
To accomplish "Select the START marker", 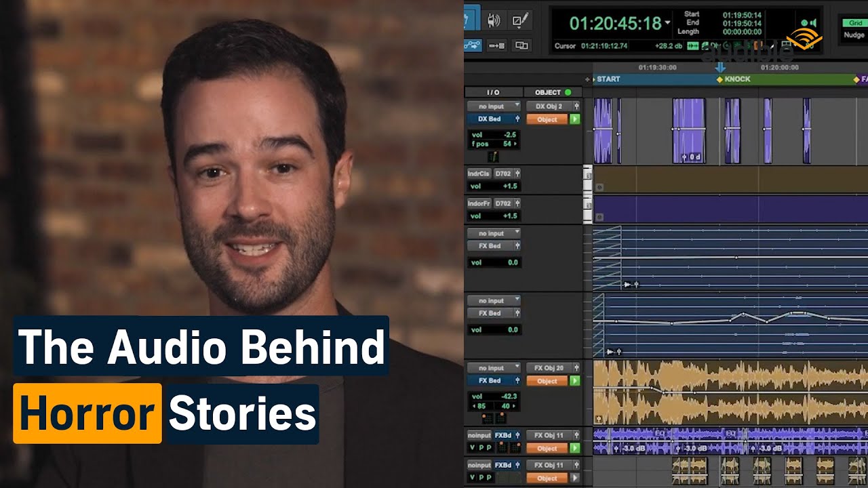I will click(x=608, y=79).
